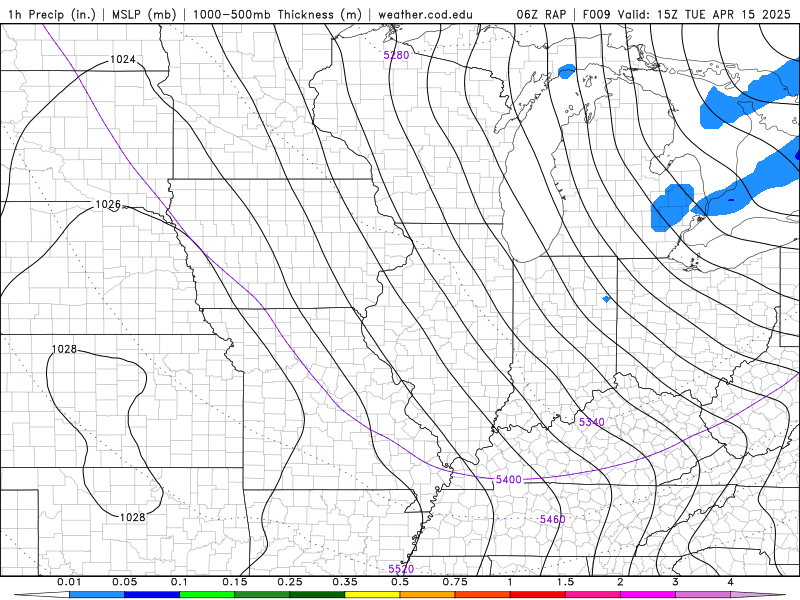Viewport: 800px width, 600px height.
Task: Click the 1026 isobar label
Action: 108,205
